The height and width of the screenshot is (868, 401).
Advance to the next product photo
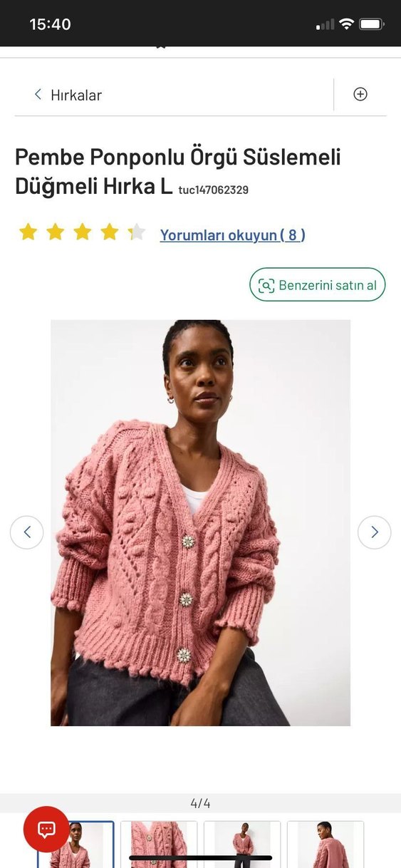click(374, 532)
